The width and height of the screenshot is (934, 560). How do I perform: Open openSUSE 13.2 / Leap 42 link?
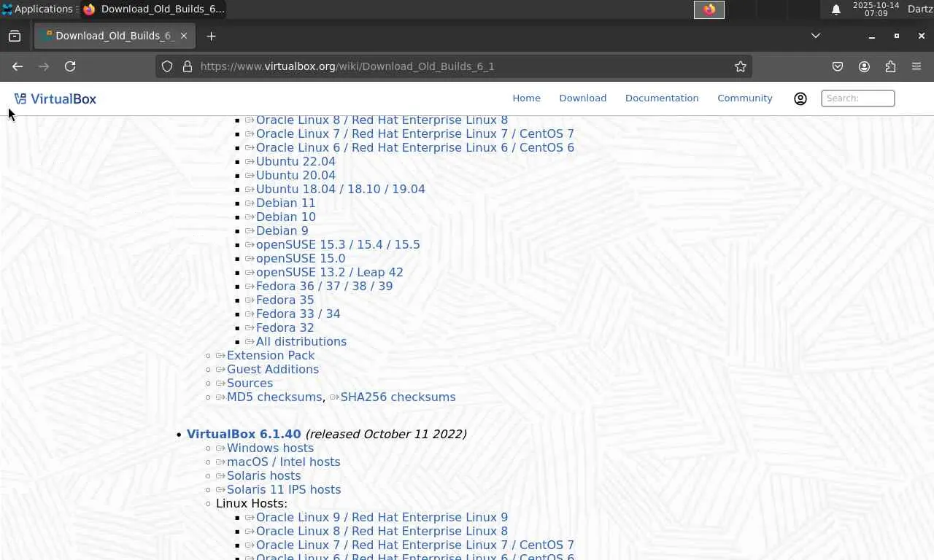pyautogui.click(x=329, y=273)
